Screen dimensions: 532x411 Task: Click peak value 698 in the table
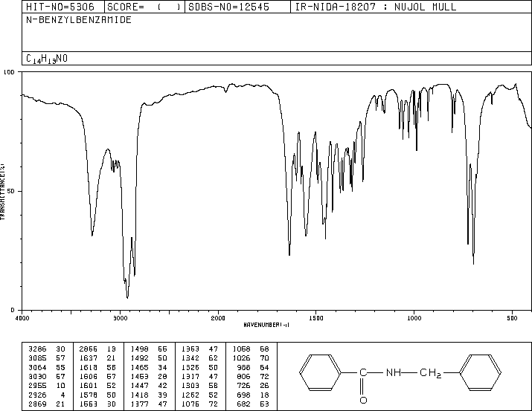(x=243, y=395)
